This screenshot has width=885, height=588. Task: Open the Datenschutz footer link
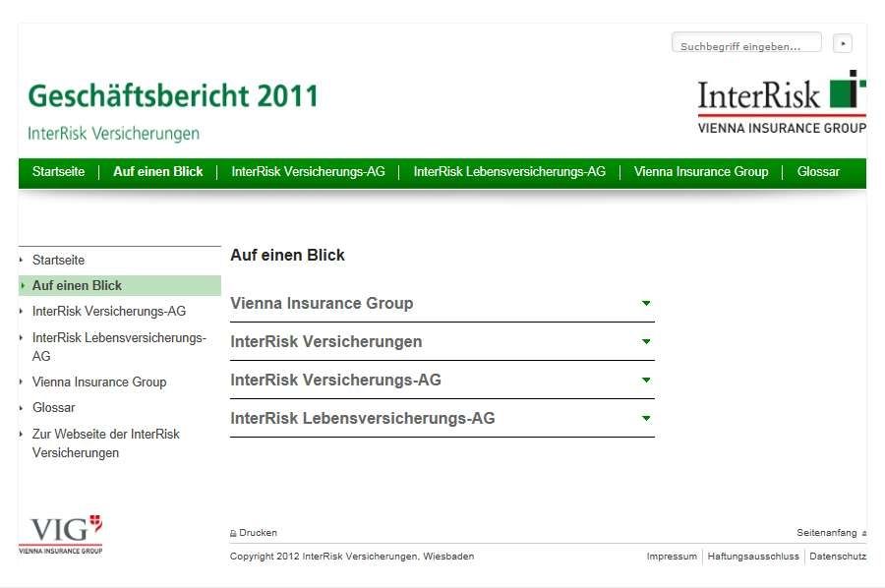point(837,557)
